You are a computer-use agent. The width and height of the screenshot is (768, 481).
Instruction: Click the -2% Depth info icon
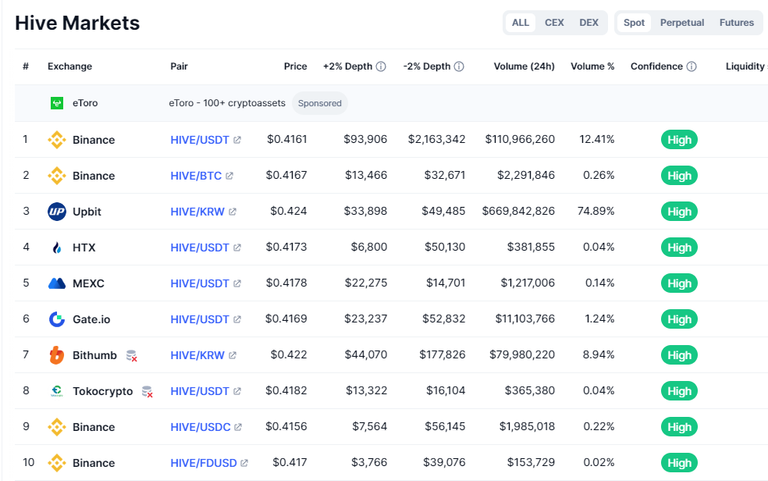coord(459,67)
